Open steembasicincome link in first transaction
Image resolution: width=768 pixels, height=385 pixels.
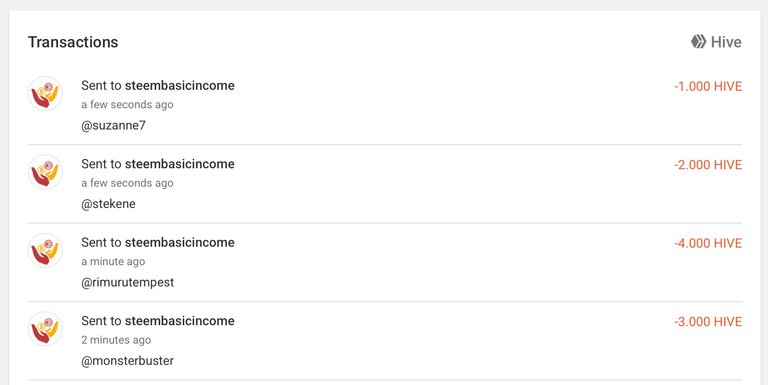180,85
